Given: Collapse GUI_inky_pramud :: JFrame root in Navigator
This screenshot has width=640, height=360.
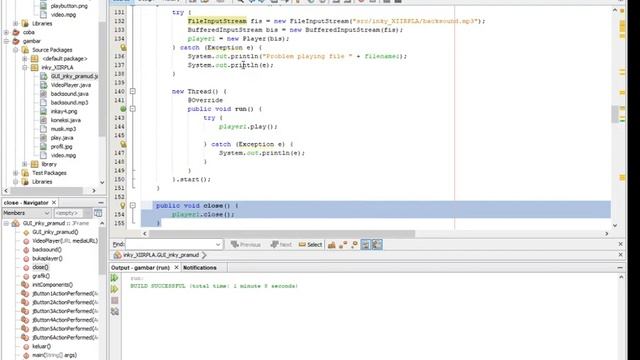Looking at the screenshot, I should [6, 223].
